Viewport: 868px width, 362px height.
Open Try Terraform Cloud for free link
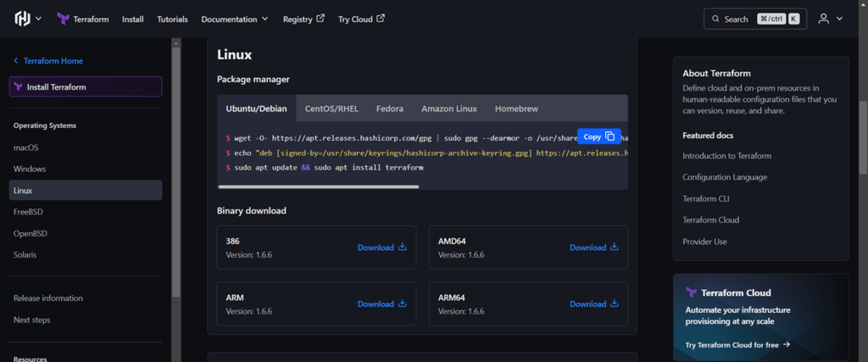737,345
